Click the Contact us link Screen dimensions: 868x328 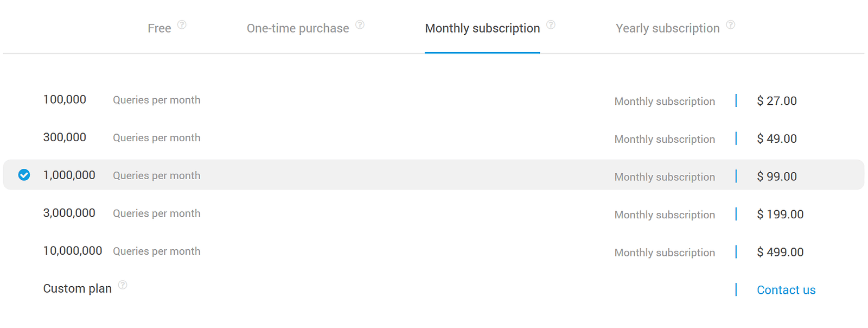786,290
